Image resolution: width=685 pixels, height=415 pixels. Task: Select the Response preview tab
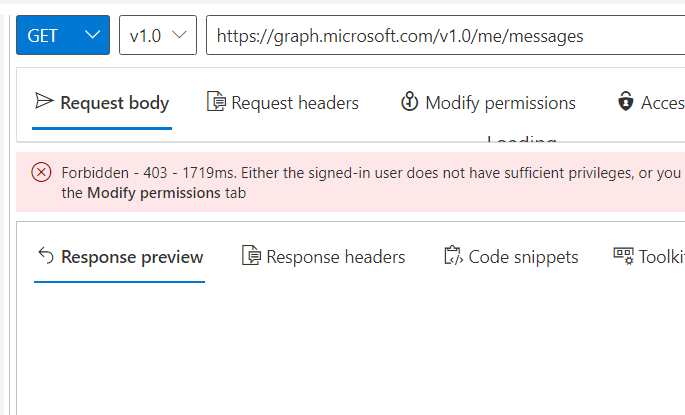click(x=119, y=257)
